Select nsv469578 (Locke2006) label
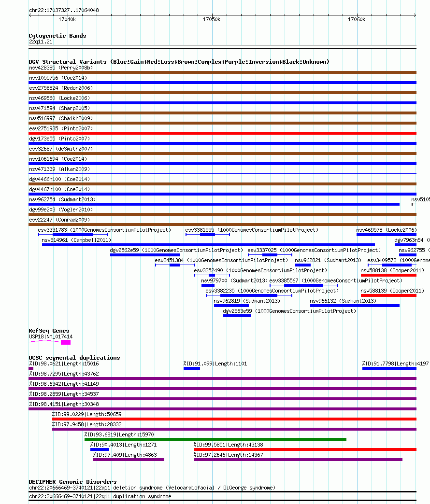 coord(387,230)
